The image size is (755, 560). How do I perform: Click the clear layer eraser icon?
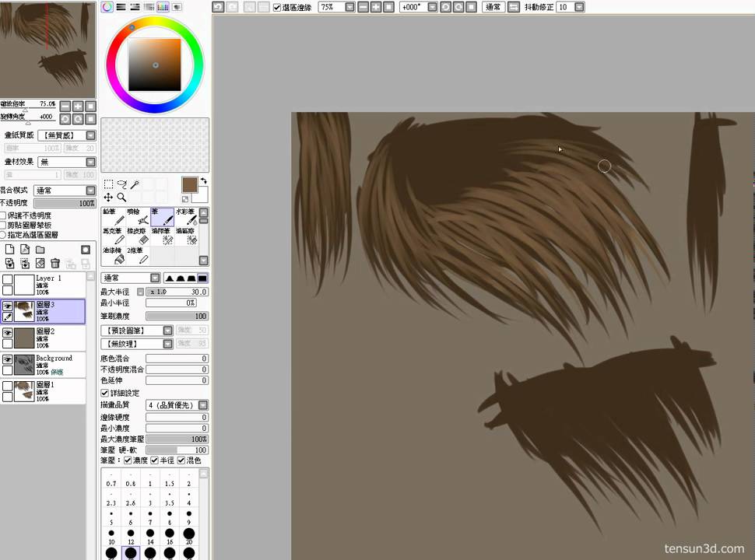(x=40, y=263)
